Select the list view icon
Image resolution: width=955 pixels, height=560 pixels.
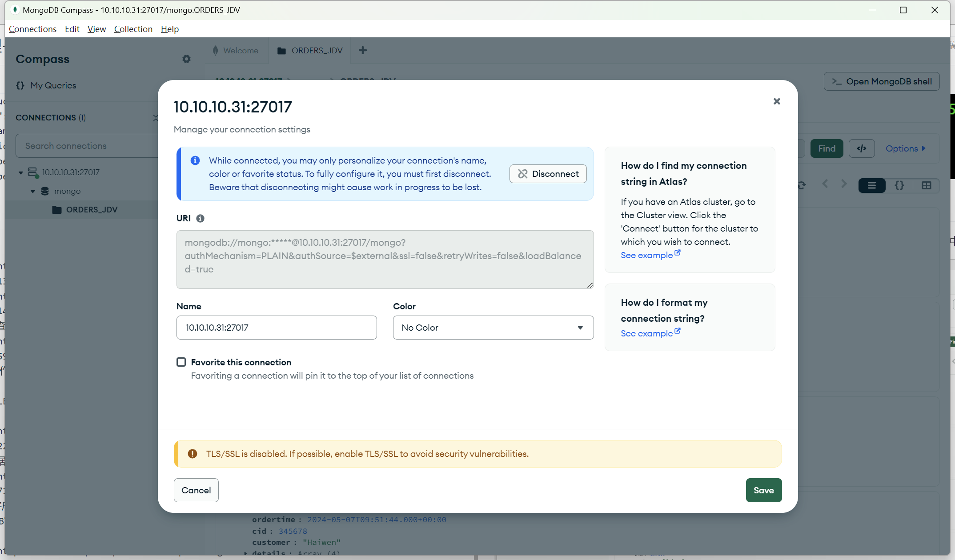872,185
